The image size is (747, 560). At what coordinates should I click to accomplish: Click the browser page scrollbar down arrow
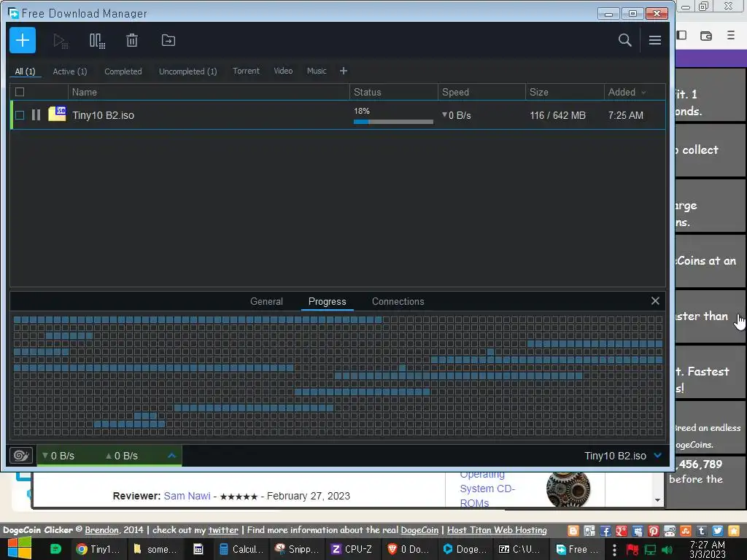657,500
